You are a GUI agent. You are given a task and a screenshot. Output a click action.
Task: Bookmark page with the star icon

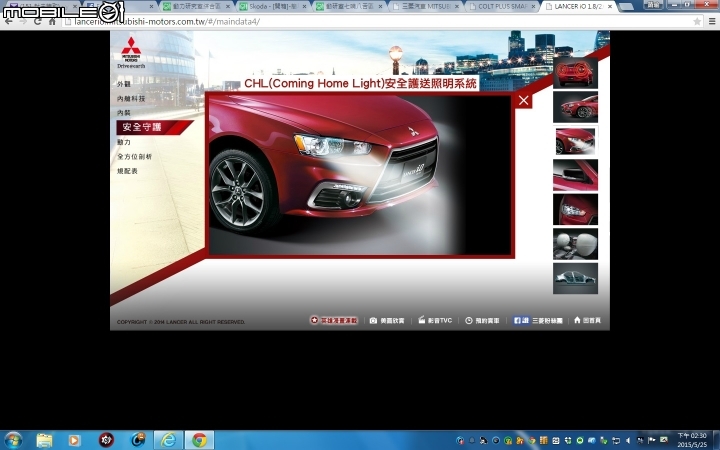click(x=697, y=22)
